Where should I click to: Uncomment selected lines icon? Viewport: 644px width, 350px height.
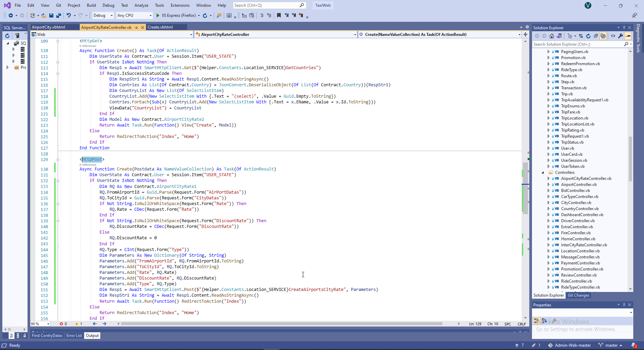pos(269,15)
